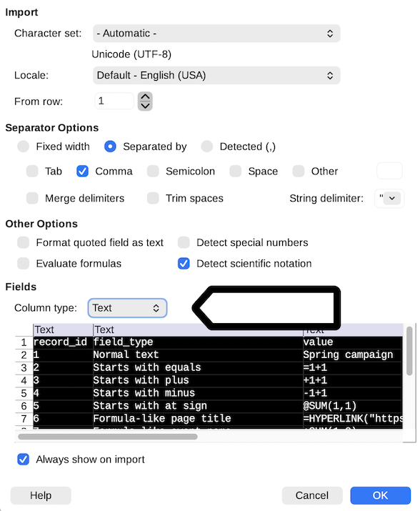Enable Detect special numbers checkbox
The height and width of the screenshot is (511, 420).
pos(184,242)
